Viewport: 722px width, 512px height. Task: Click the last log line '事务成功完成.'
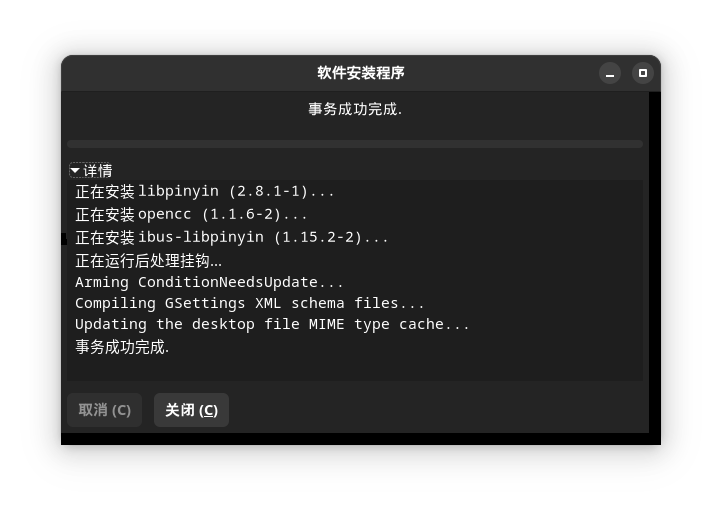click(122, 347)
